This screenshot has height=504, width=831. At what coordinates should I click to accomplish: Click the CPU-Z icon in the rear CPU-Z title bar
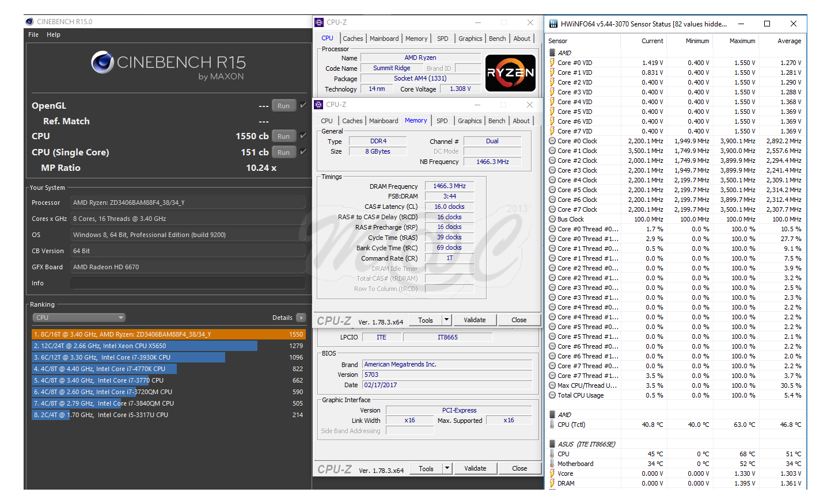pos(319,22)
